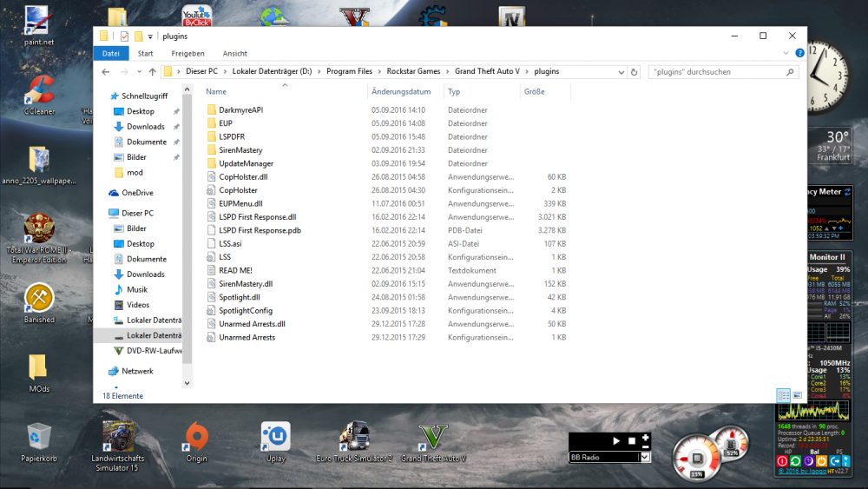868x489 pixels.
Task: Refresh the plugins folder view
Action: pos(635,72)
